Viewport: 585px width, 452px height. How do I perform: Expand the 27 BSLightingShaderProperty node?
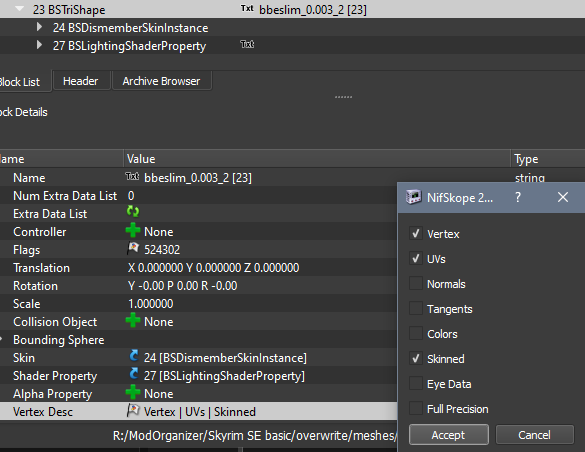pos(39,45)
